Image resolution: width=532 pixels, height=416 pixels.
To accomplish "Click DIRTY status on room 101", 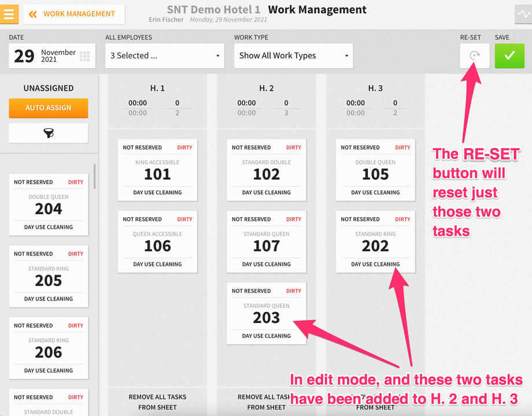I will [184, 147].
